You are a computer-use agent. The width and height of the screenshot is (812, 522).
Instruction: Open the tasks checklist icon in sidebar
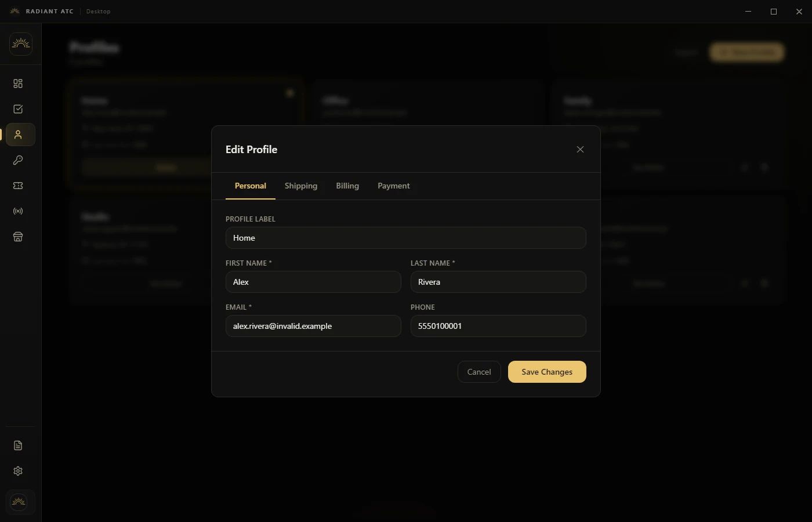[x=18, y=109]
